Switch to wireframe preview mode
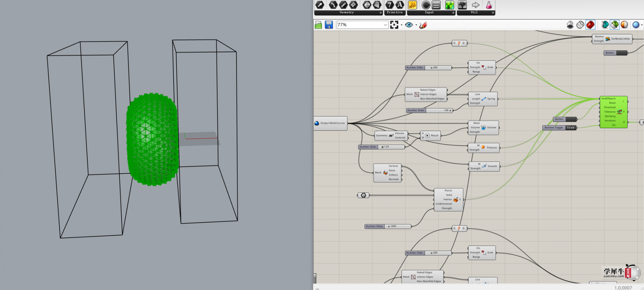 pos(580,25)
